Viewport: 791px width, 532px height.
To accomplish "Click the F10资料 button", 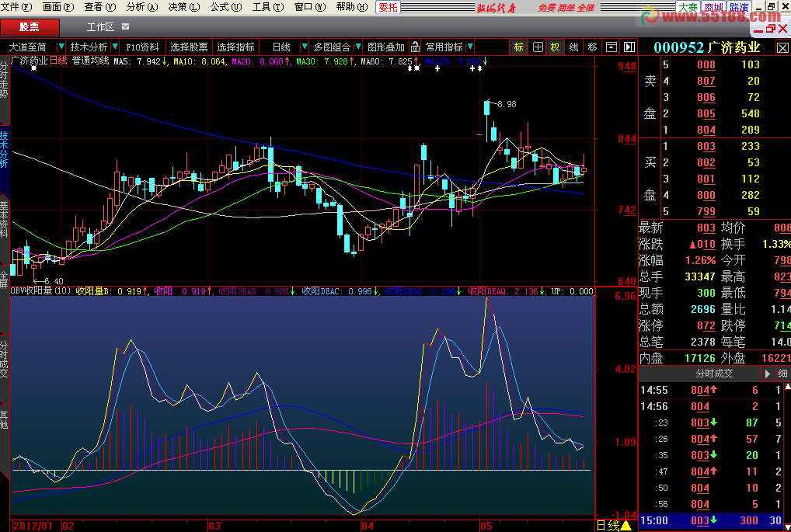I will pyautogui.click(x=142, y=47).
